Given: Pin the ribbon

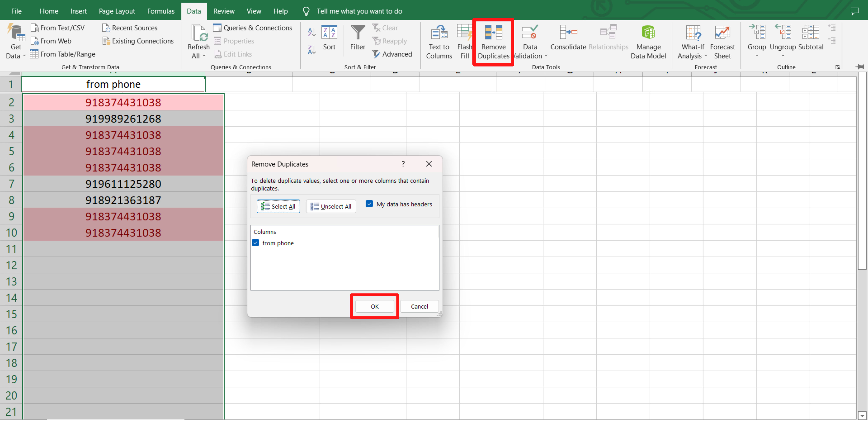Looking at the screenshot, I should 860,67.
